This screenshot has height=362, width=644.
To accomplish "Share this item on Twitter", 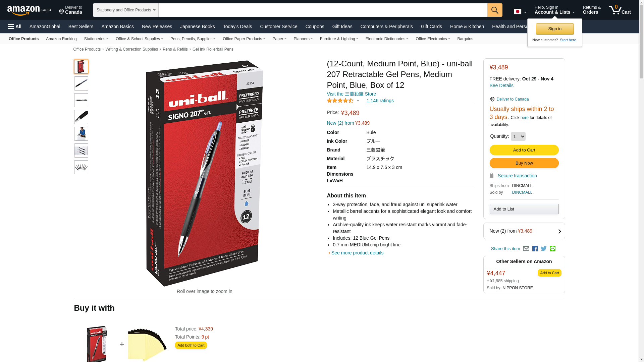I will (x=544, y=249).
